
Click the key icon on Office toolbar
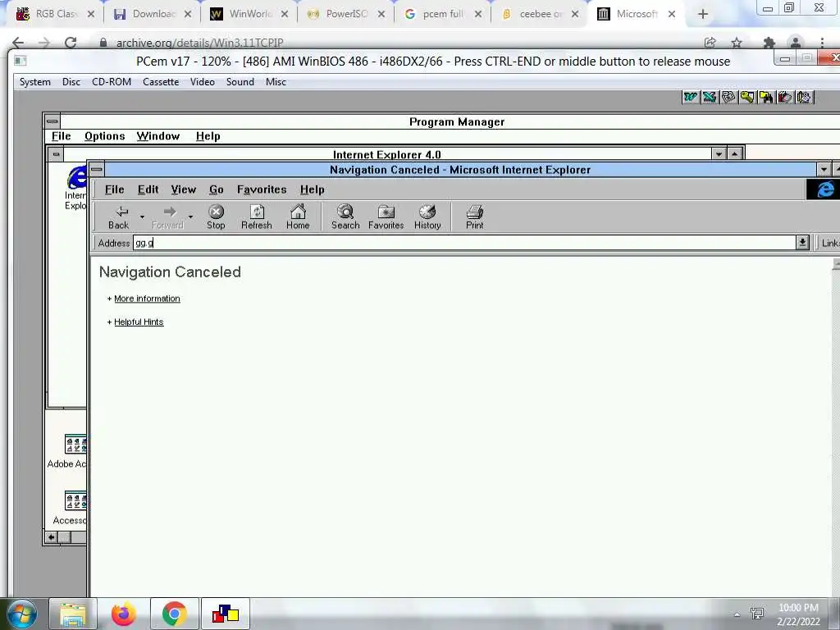coord(746,97)
